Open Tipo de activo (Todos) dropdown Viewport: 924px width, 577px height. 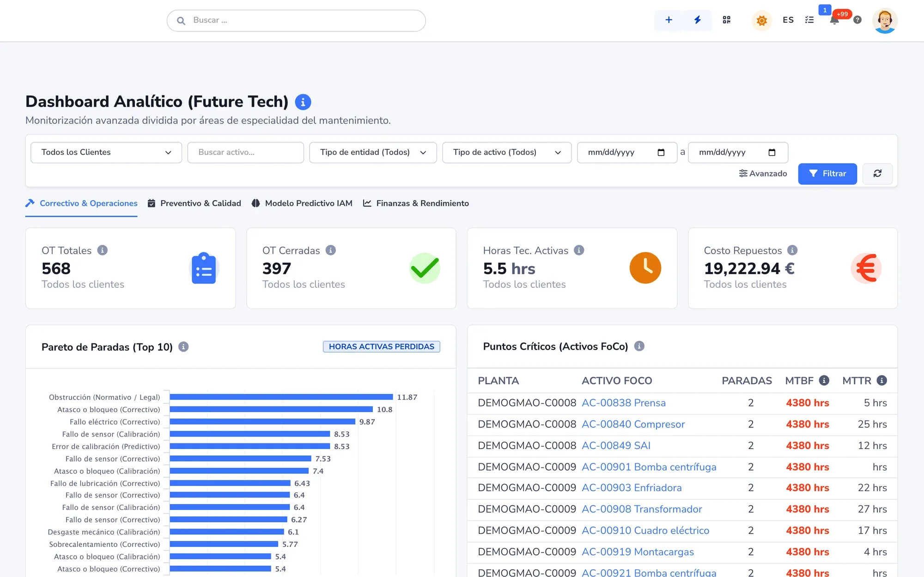pos(507,152)
